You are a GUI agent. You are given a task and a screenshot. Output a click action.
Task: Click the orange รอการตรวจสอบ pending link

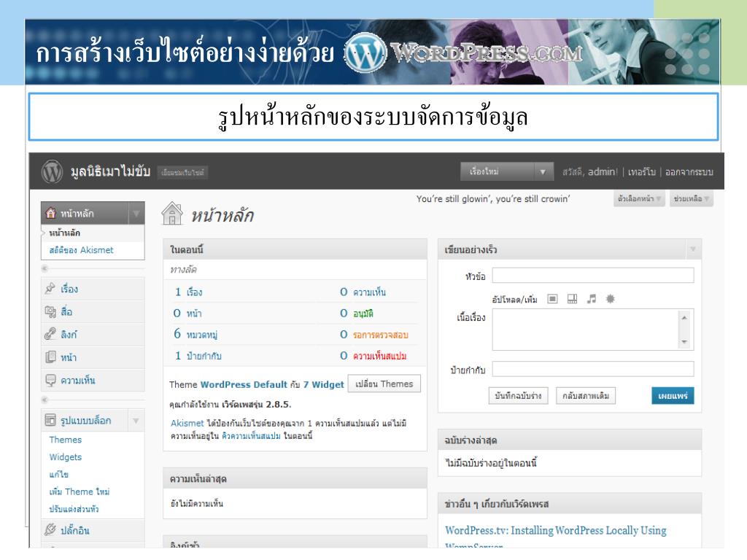[381, 335]
